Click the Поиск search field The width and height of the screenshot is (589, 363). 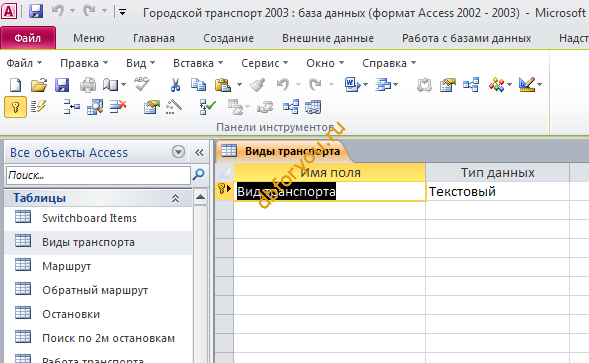(x=98, y=175)
